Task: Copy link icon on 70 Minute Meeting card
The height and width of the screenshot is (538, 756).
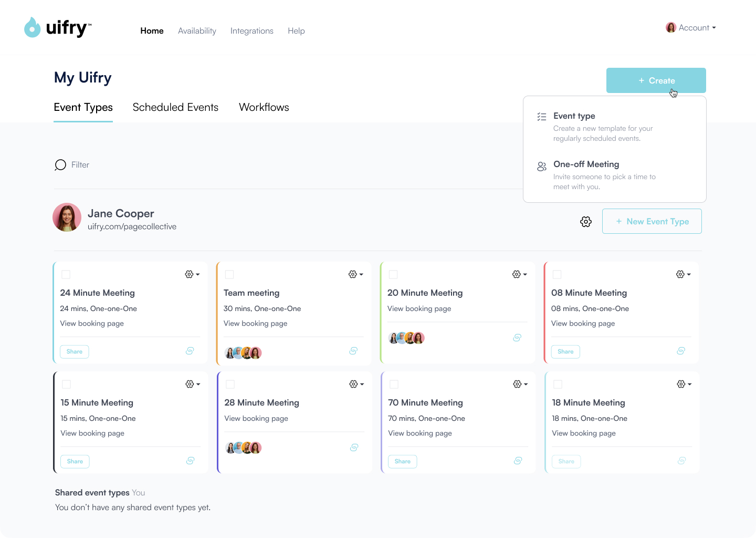Action: (518, 461)
